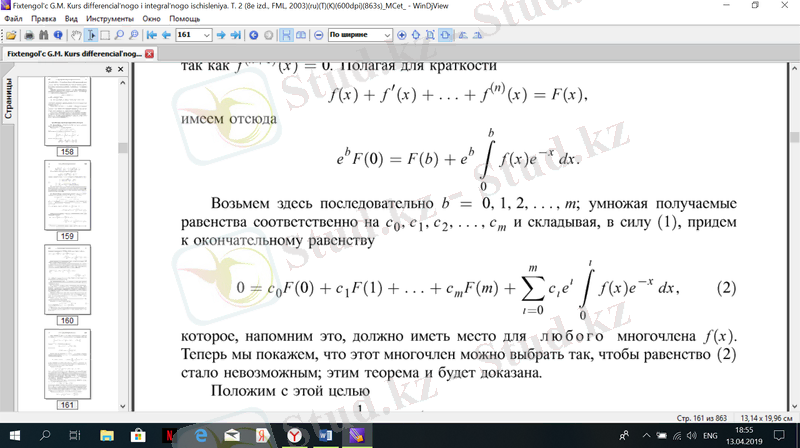Click the document vertical scrollbar thumb

point(794,137)
